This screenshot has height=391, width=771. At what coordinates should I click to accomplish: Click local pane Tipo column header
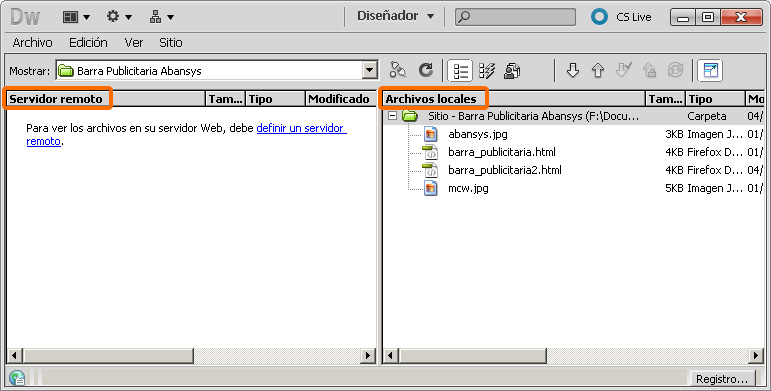(x=715, y=99)
